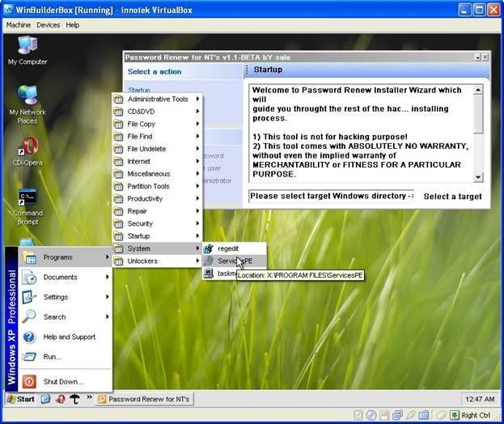Open My Network Places desktop icon
Viewport: 504px width, 424px height.
pos(28,104)
